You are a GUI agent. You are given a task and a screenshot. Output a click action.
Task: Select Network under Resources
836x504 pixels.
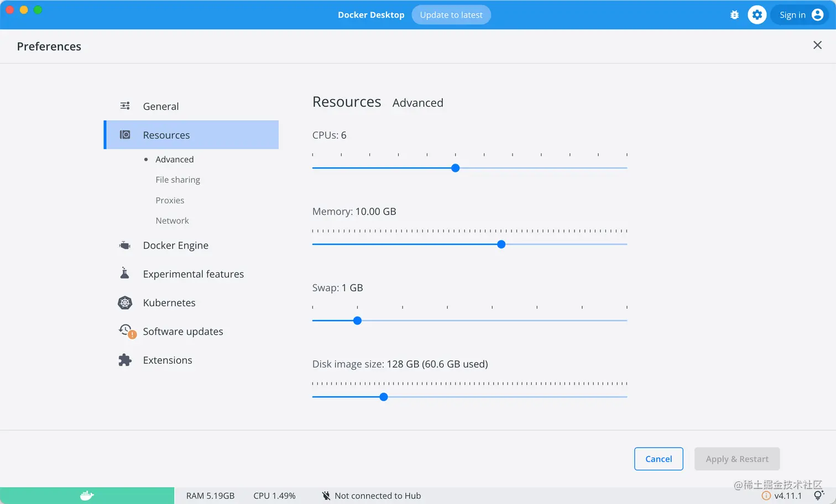(x=172, y=221)
